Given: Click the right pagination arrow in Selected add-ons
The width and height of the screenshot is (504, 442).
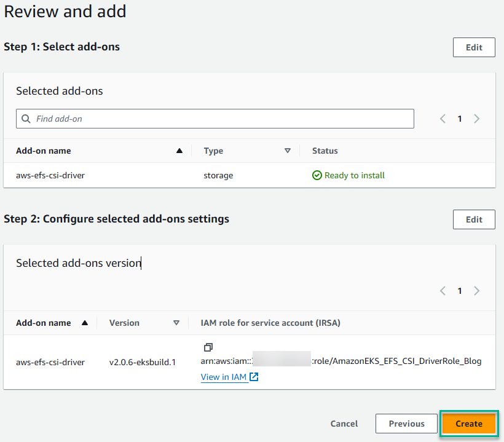Looking at the screenshot, I should (x=477, y=118).
